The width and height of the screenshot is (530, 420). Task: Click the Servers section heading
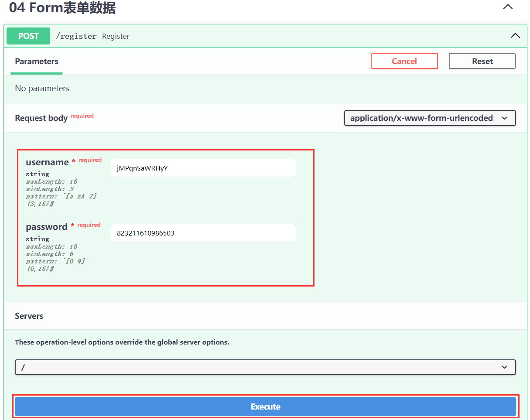pos(29,316)
